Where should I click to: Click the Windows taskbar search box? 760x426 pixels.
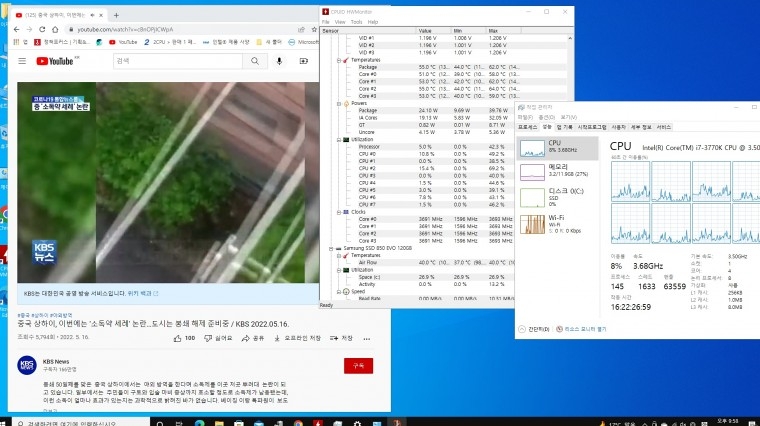click(x=80, y=423)
